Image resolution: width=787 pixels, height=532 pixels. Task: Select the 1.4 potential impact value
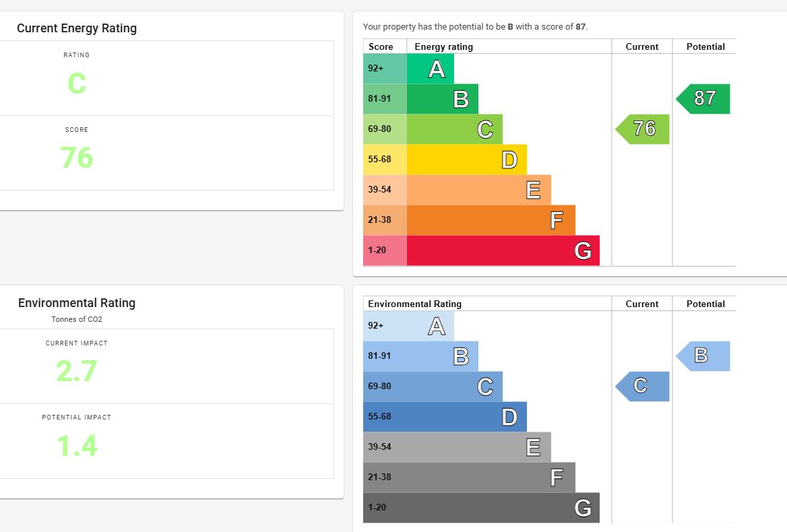[77, 446]
